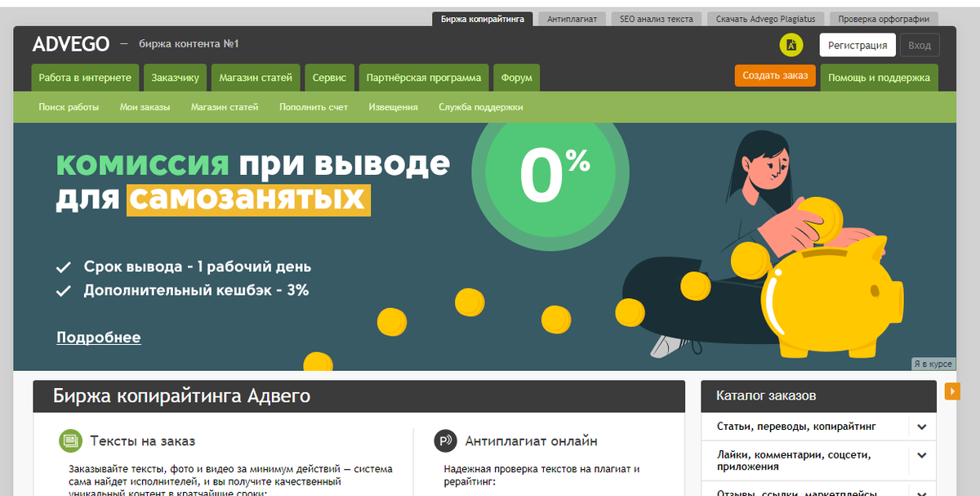Expand 'Статьи, переводы, копирайтинг' category
Viewport: 980px width, 496px height.
[x=922, y=427]
